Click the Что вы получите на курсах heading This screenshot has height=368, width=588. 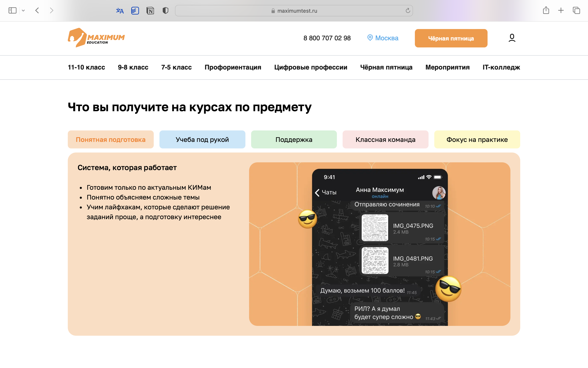click(x=189, y=107)
